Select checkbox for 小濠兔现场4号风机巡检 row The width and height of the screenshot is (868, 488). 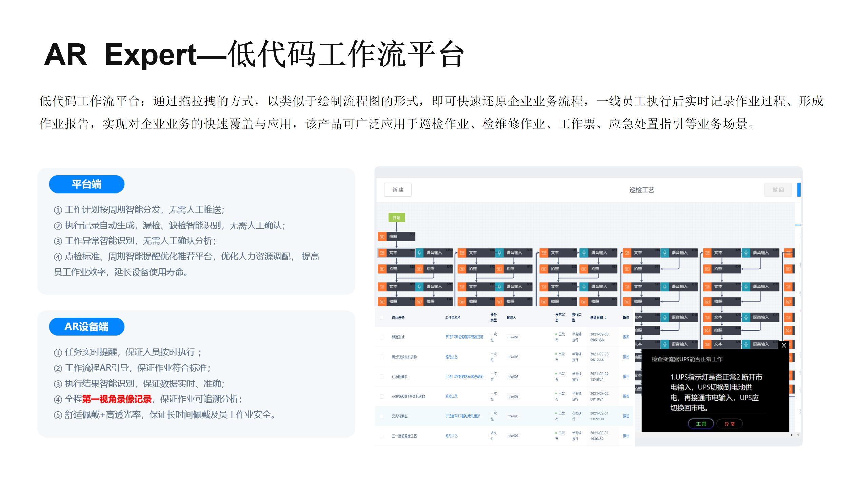click(x=382, y=396)
